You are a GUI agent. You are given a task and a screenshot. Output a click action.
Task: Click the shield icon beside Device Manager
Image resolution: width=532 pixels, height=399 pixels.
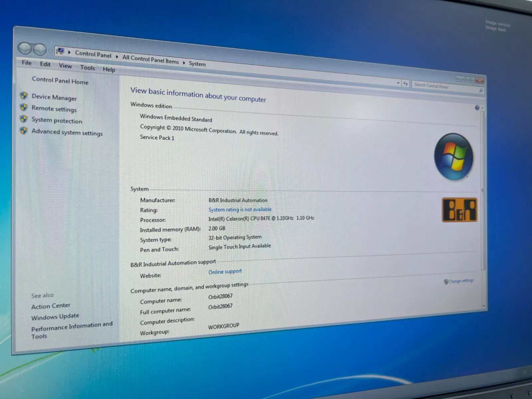coord(24,96)
